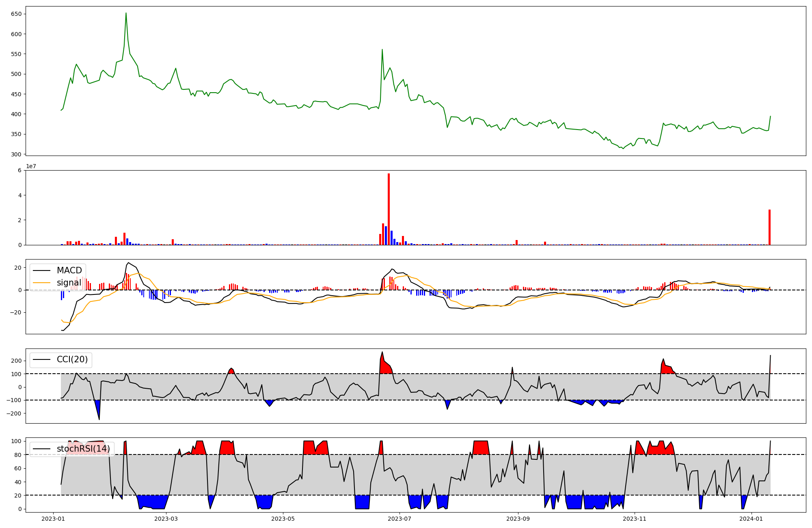The image size is (812, 528).
Task: Click the final red volume bar in January 2024
Action: [769, 227]
